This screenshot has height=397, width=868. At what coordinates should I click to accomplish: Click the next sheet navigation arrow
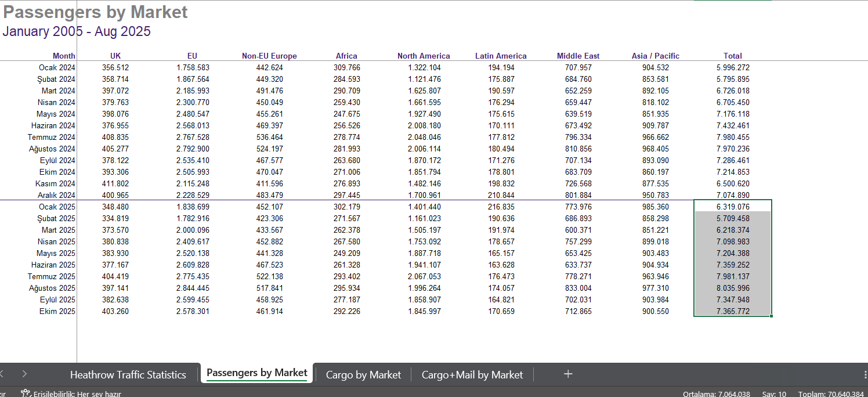[24, 374]
